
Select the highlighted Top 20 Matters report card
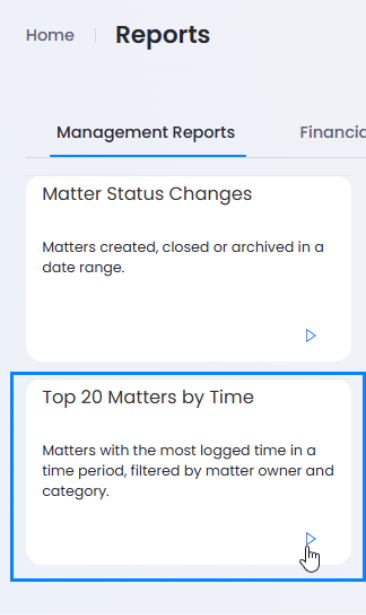tap(188, 472)
